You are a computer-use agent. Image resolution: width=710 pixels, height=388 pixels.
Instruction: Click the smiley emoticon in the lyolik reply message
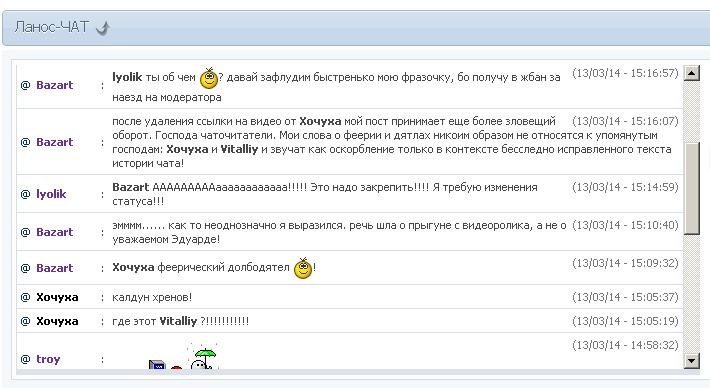coord(209,78)
